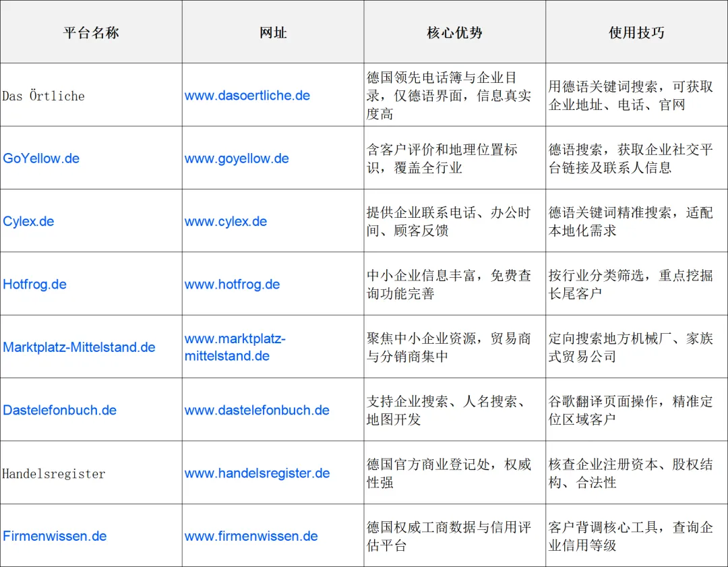The image size is (728, 567).
Task: Select the 平台名称 column header
Action: point(91,31)
